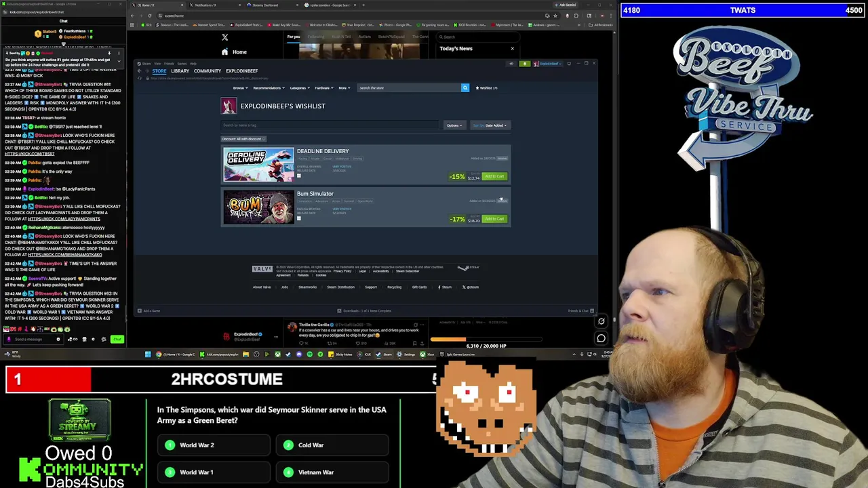Open a new Chrome tab with plus icon

click(x=363, y=5)
